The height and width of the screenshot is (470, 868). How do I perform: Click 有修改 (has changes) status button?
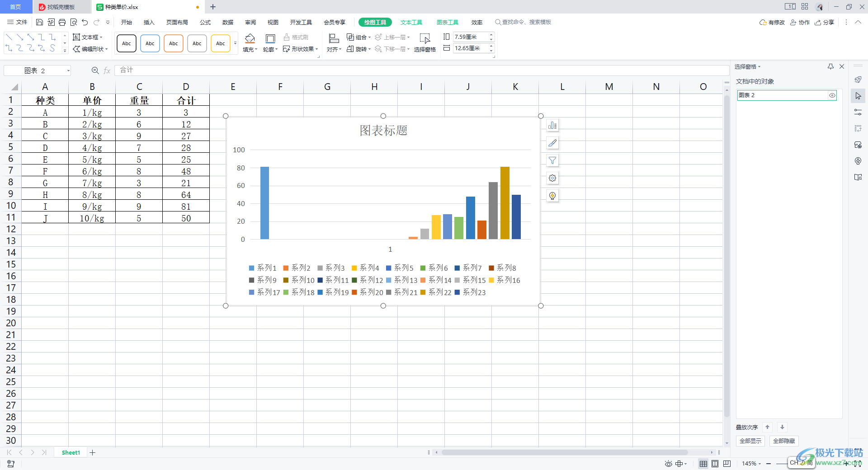[x=772, y=22]
